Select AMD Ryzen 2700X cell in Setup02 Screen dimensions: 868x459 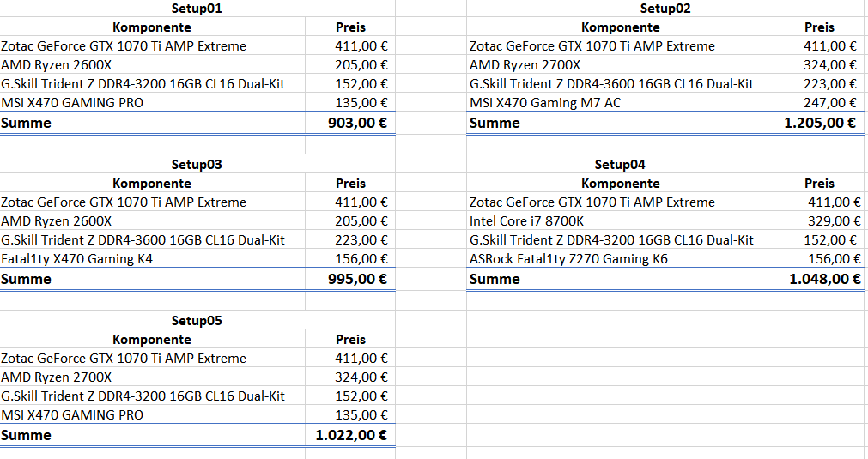click(620, 64)
